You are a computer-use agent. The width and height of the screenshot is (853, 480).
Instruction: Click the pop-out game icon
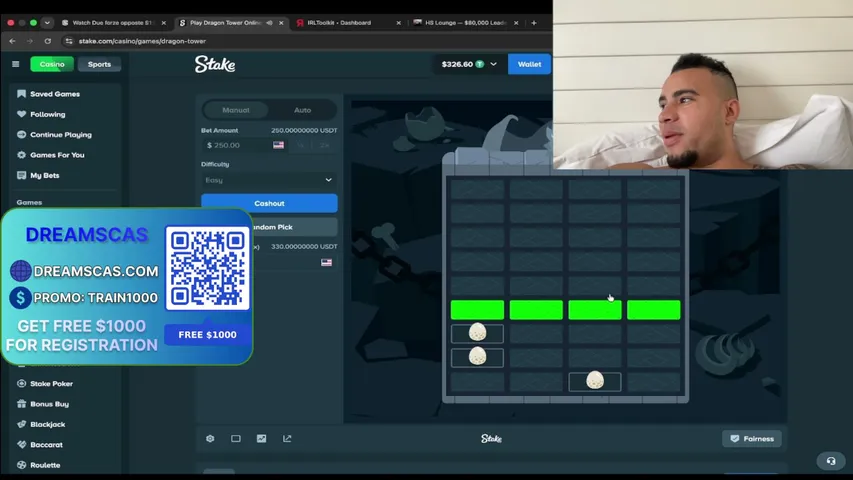[x=287, y=439]
